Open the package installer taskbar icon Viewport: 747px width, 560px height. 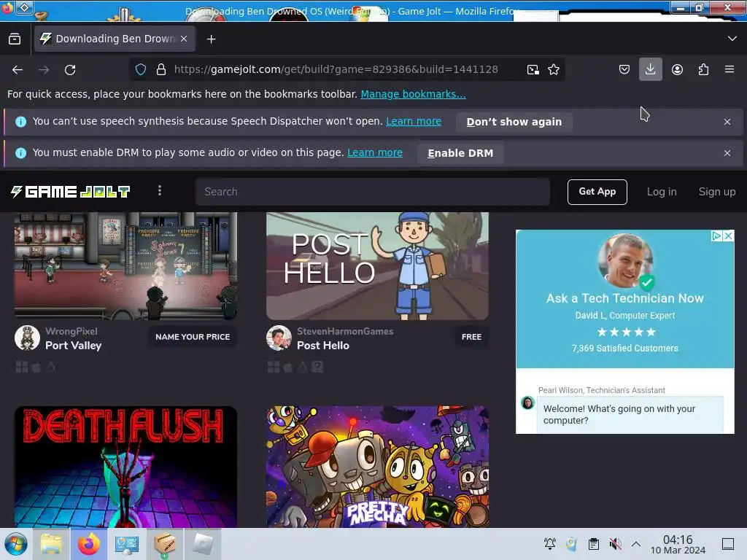[x=165, y=544]
